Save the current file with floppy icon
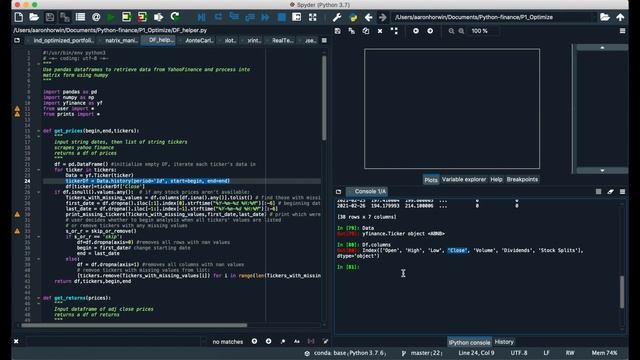The height and width of the screenshot is (360, 640). pyautogui.click(x=49, y=17)
